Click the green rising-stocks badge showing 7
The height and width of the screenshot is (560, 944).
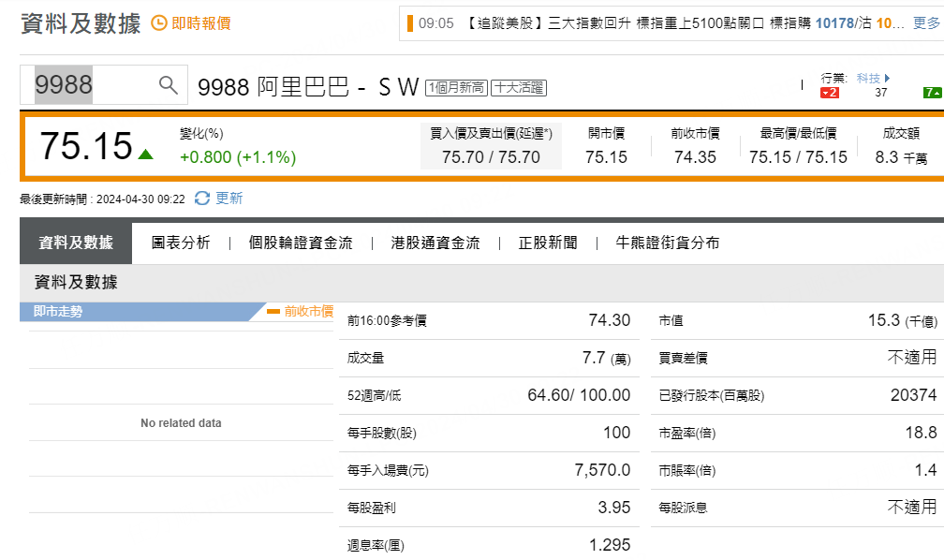933,93
